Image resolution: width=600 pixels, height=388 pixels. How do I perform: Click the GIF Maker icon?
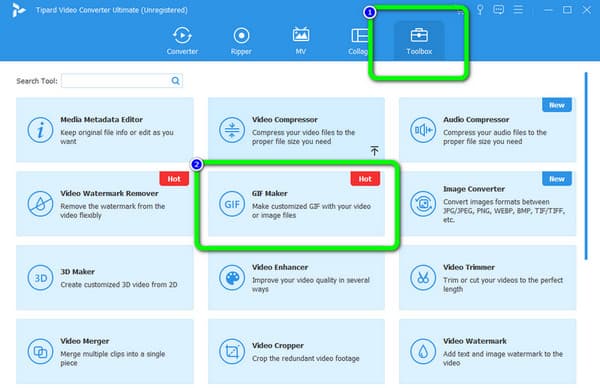click(232, 204)
